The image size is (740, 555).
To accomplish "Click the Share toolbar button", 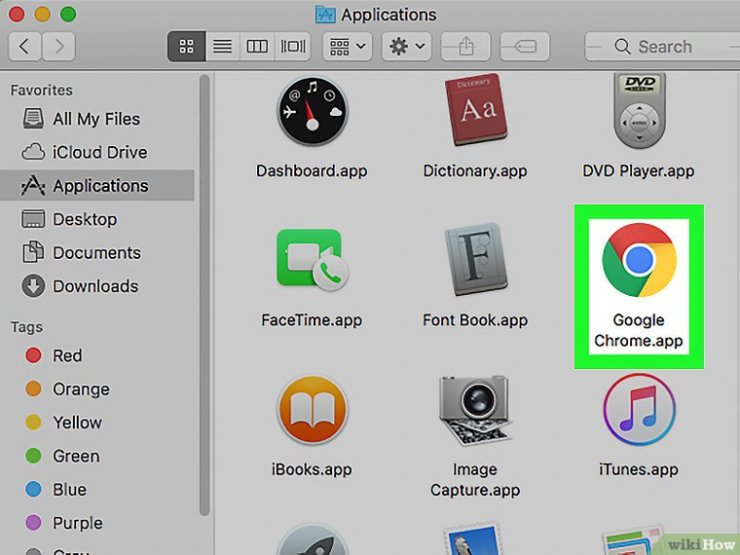I will (x=466, y=46).
